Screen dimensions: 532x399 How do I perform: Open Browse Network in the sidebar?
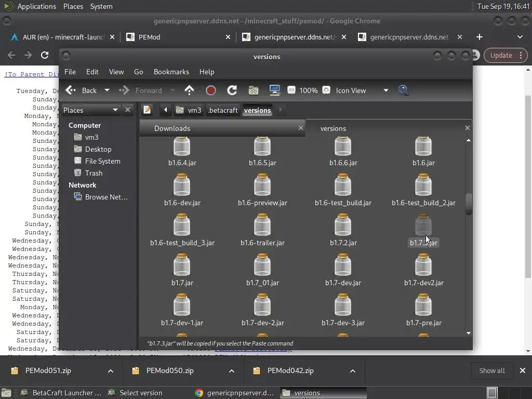tap(101, 197)
